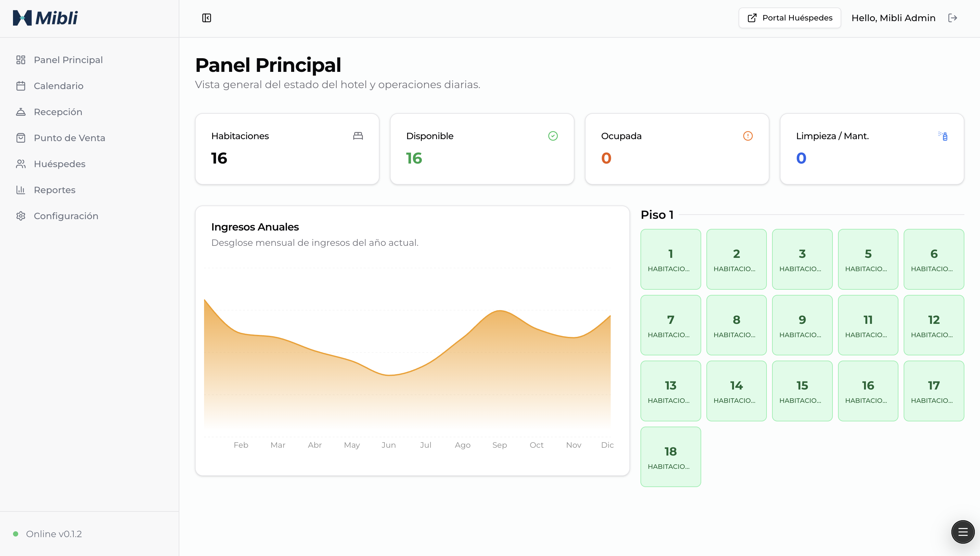The height and width of the screenshot is (556, 980).
Task: Go to Panel Principal in the sidebar
Action: click(x=68, y=60)
